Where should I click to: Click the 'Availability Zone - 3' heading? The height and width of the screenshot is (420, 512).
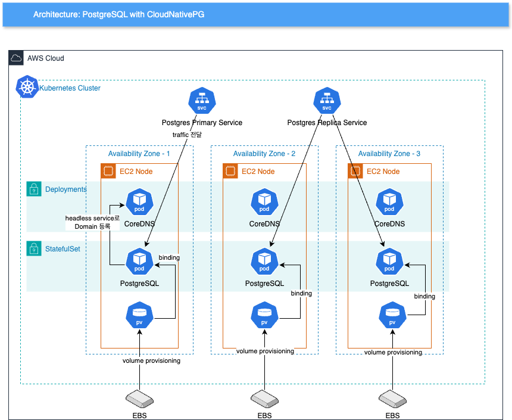389,154
